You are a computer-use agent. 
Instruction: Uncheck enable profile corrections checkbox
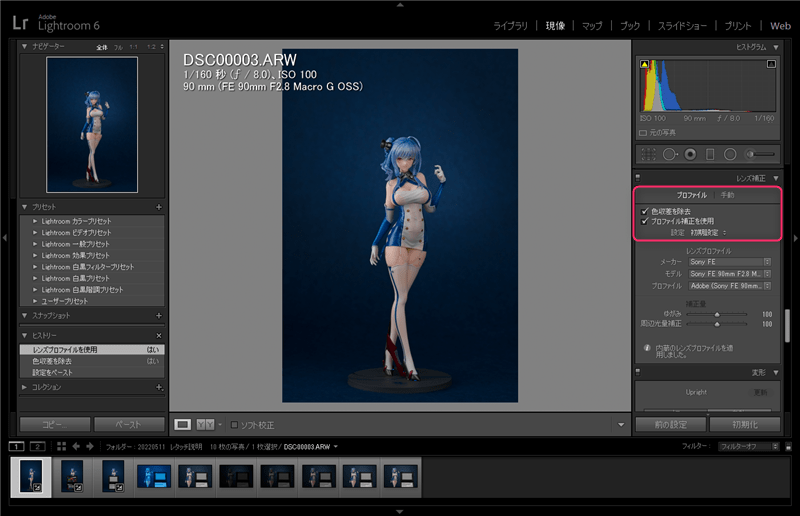coord(645,221)
